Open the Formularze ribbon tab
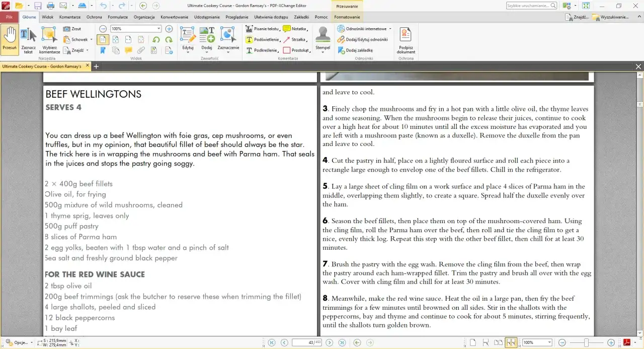Image resolution: width=644 pixels, height=349 pixels. (118, 17)
